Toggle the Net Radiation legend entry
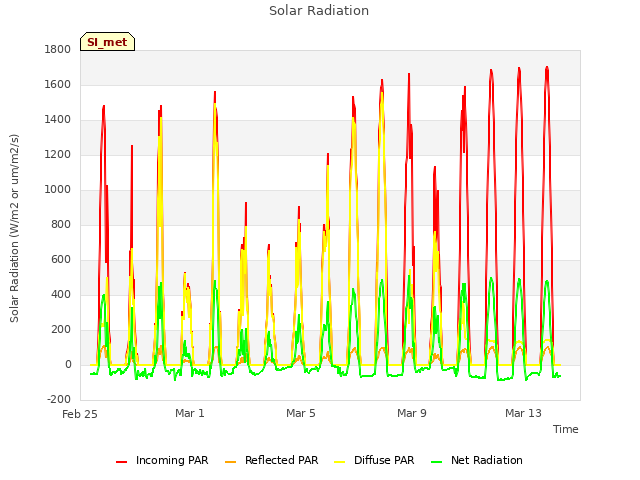640x480 pixels. 477,460
